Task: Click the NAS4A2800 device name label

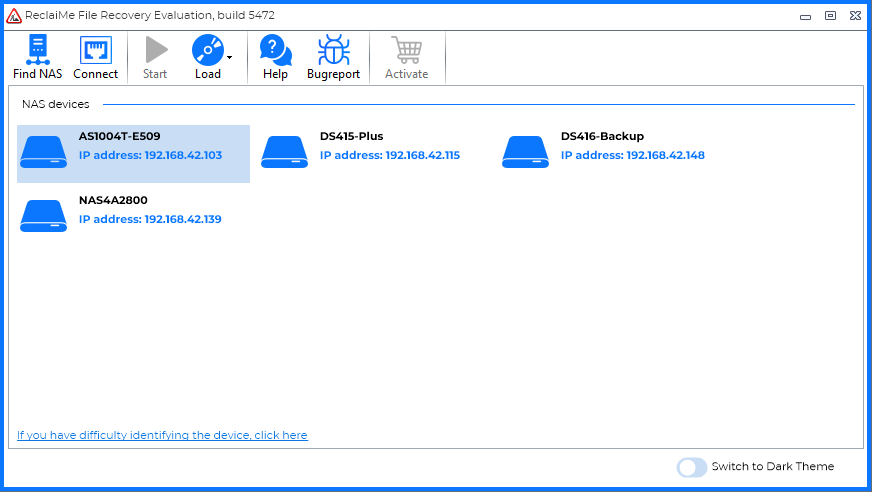Action: click(113, 200)
